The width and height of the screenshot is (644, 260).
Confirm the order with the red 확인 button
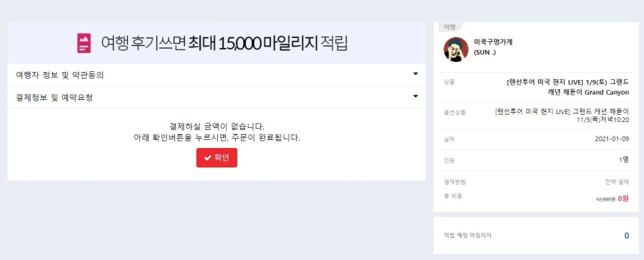217,158
